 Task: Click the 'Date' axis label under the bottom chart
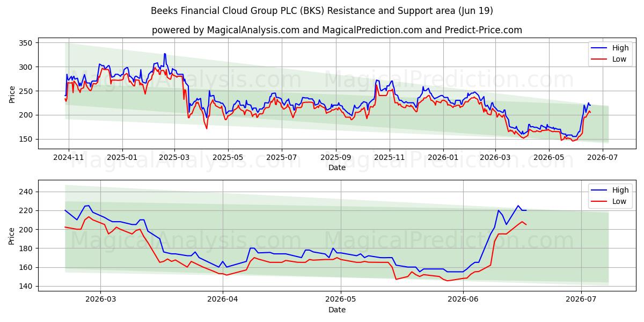click(337, 310)
